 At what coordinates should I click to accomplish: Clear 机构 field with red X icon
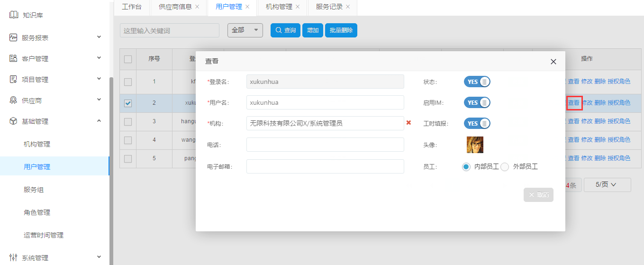pyautogui.click(x=408, y=123)
